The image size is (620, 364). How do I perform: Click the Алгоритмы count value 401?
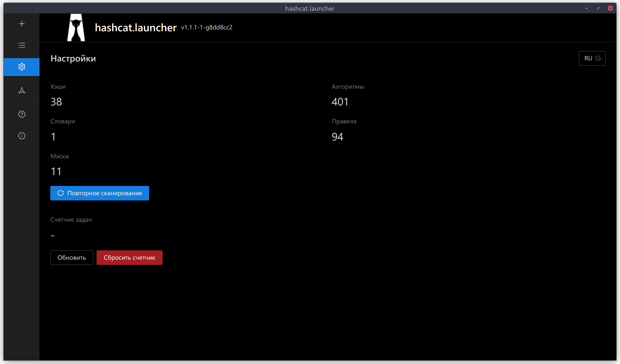[x=340, y=102]
